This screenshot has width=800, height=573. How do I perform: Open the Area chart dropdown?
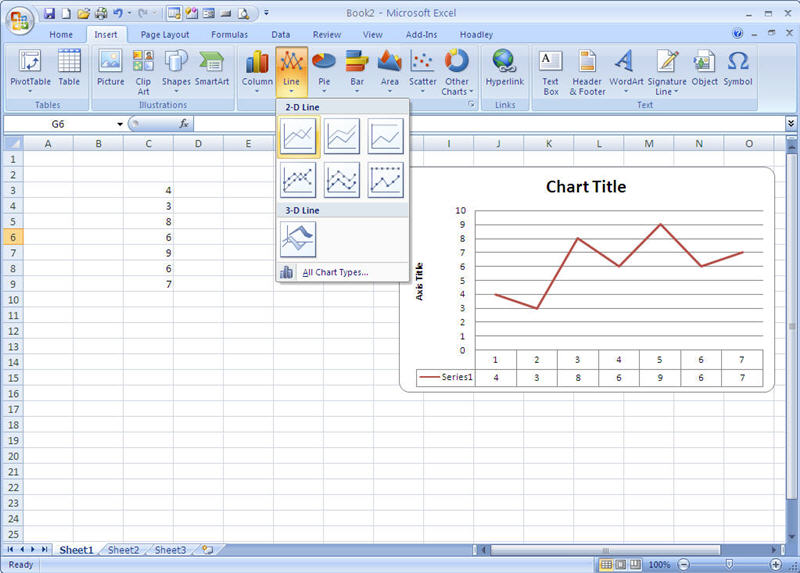pos(390,71)
